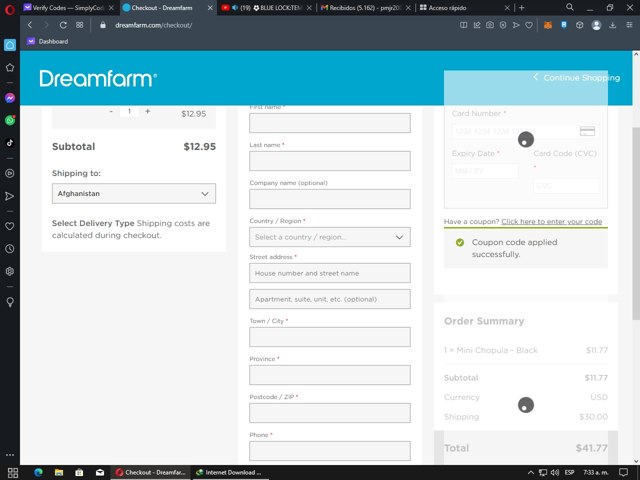Open Country / Region select dropdown

pyautogui.click(x=330, y=237)
